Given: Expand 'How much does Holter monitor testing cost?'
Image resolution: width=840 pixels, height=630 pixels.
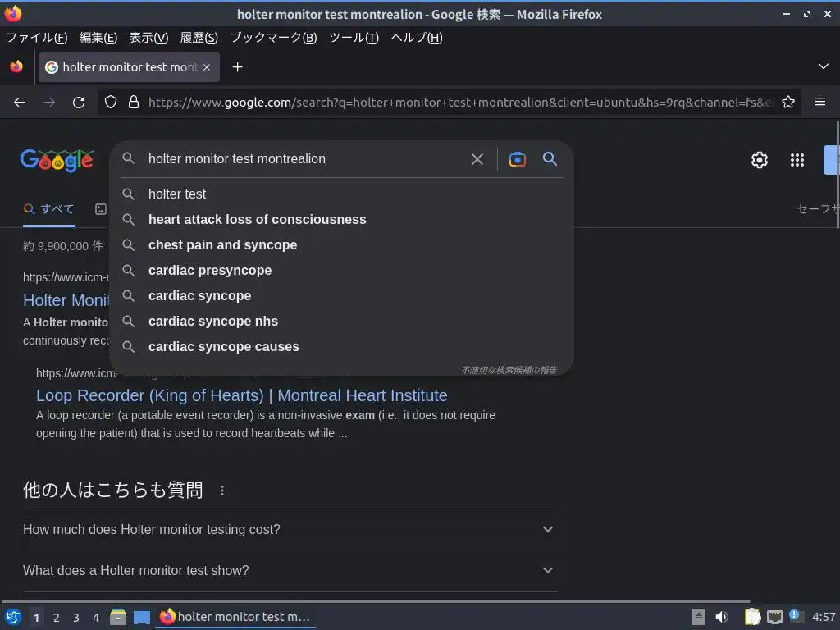Looking at the screenshot, I should pyautogui.click(x=290, y=529).
